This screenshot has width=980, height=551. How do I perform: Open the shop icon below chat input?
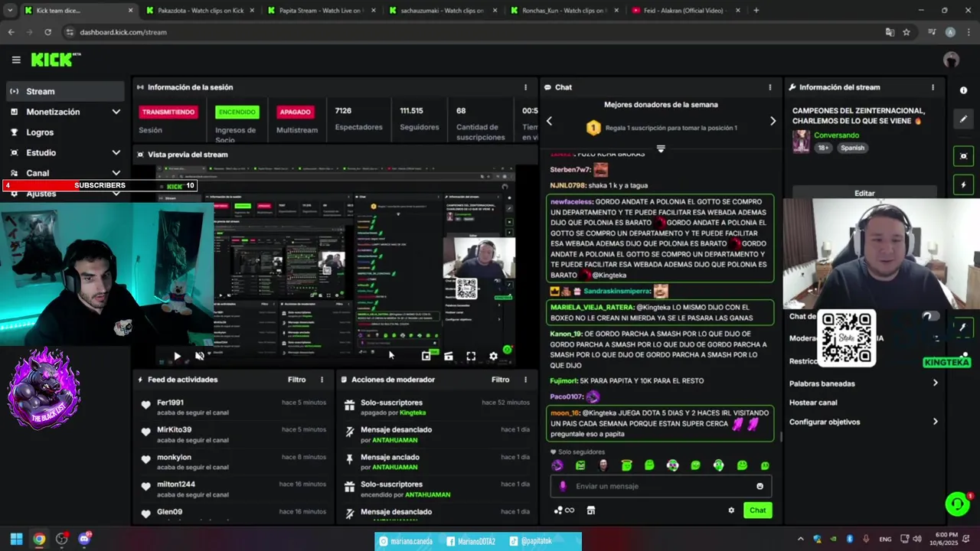pyautogui.click(x=590, y=510)
